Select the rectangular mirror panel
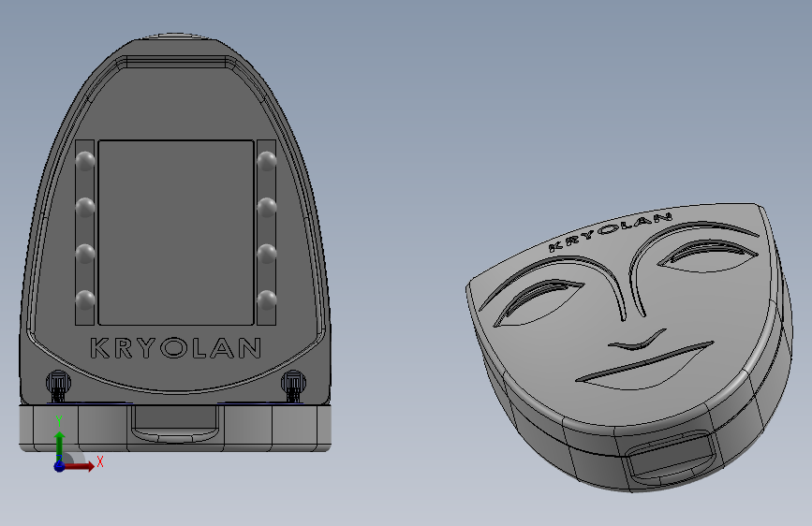This screenshot has width=812, height=526. (176, 232)
